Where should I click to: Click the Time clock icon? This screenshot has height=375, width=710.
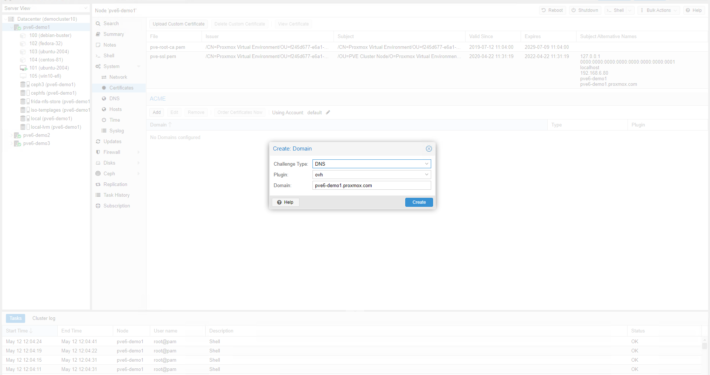click(104, 120)
